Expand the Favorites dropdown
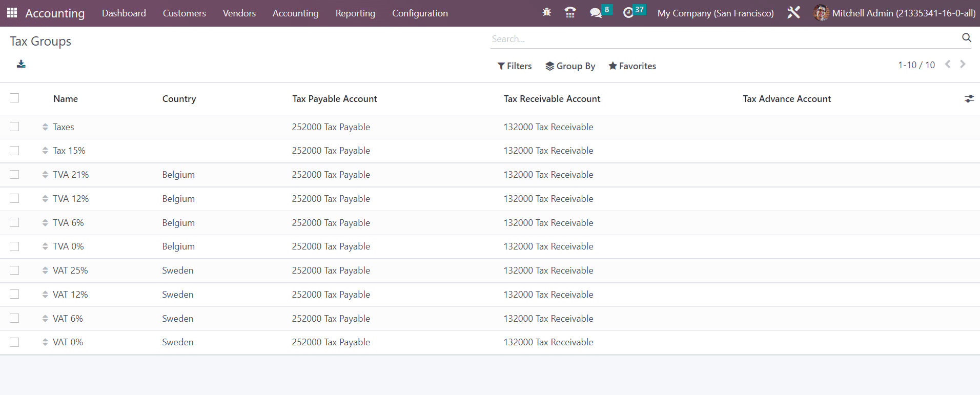The width and height of the screenshot is (980, 395). coord(632,66)
